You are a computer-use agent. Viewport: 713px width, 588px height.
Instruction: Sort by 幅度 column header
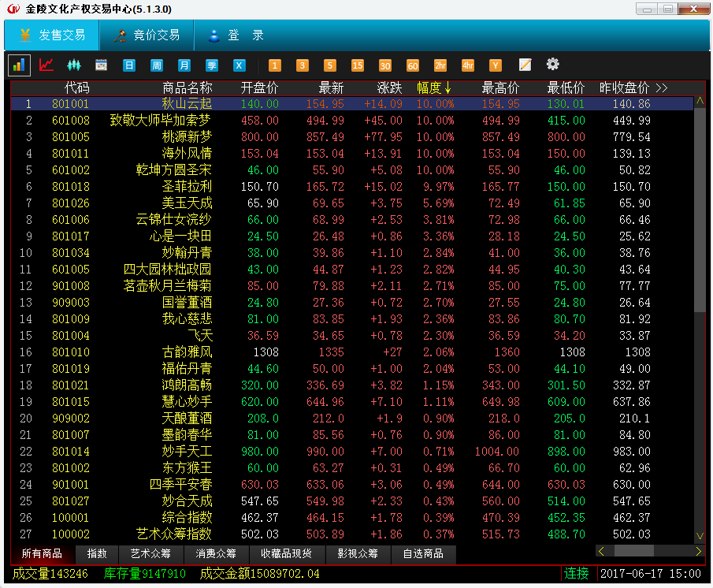click(434, 87)
